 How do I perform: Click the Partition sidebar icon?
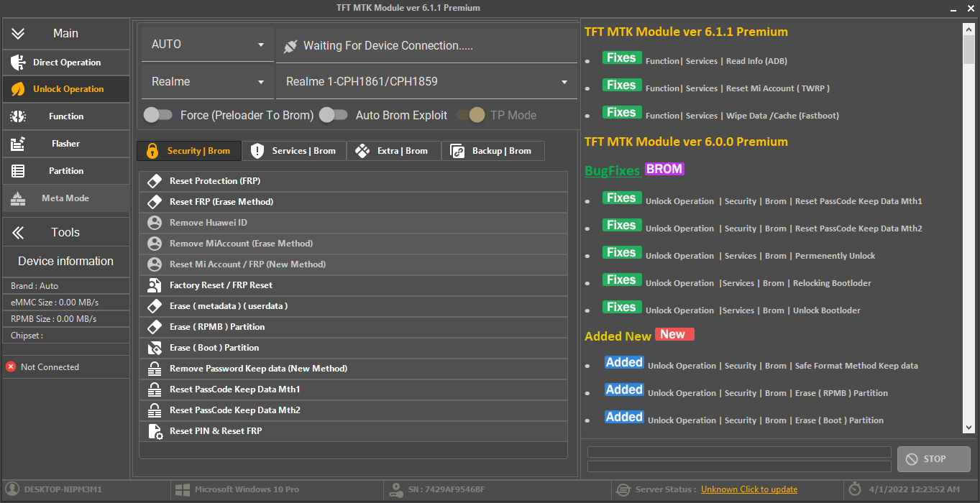20,171
